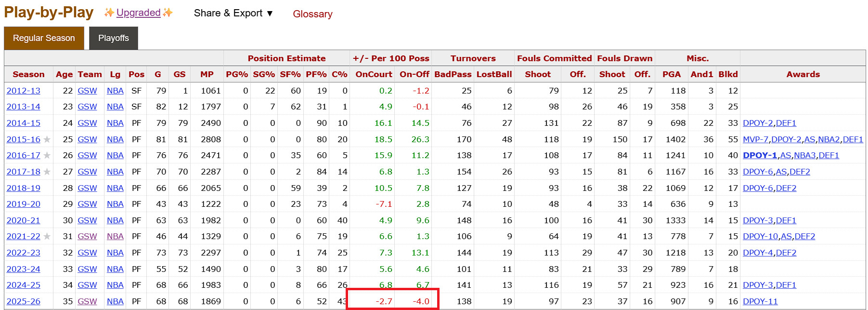Screen dimensions: 868x310
Task: Open the Glossary link
Action: coord(312,14)
